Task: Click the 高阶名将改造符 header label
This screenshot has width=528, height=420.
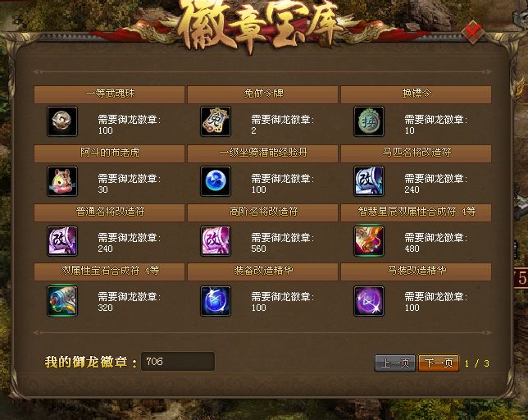Action: coord(263,212)
